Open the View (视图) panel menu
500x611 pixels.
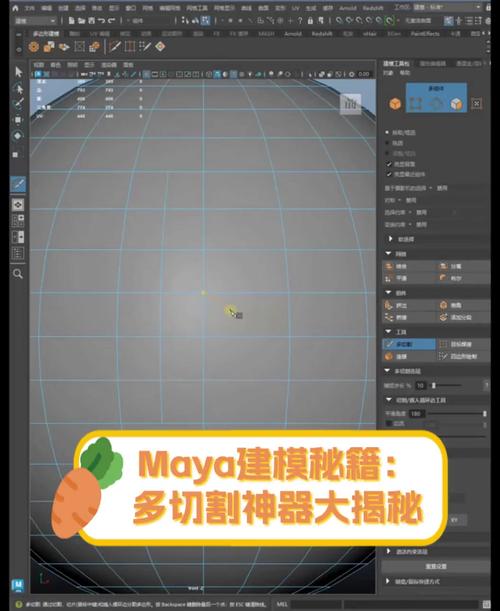click(x=38, y=65)
